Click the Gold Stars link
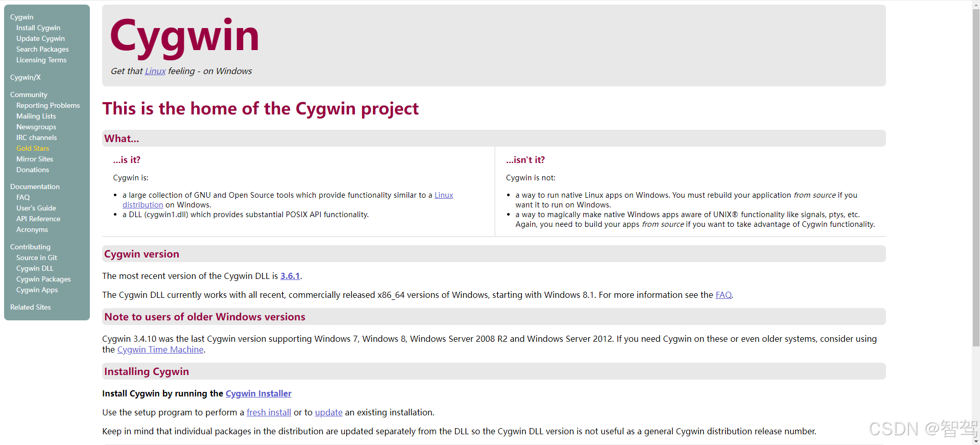The width and height of the screenshot is (980, 445). (x=33, y=148)
